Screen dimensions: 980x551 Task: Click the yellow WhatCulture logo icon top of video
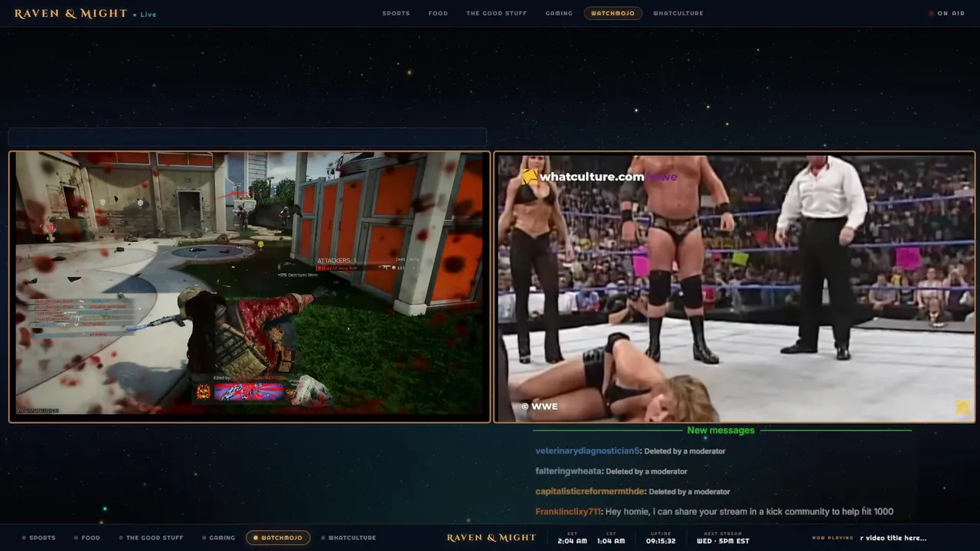coord(529,177)
